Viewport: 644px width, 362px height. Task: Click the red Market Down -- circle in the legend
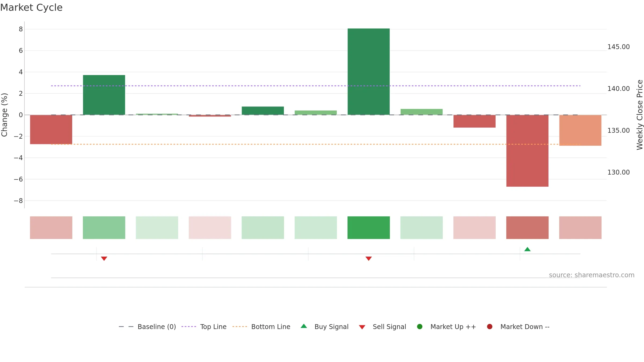click(x=490, y=327)
